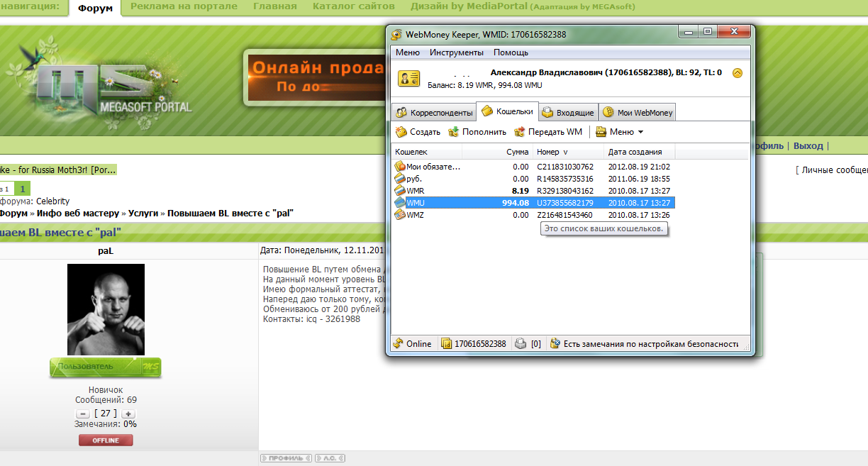Click the security settings warning in the status bar
This screenshot has width=868, height=466.
644,343
